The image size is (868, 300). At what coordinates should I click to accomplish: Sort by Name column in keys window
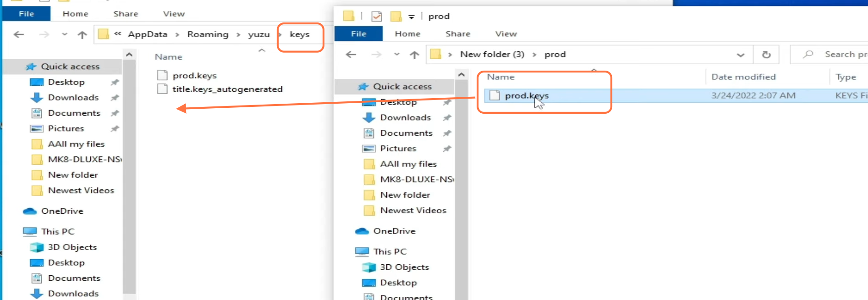point(169,57)
